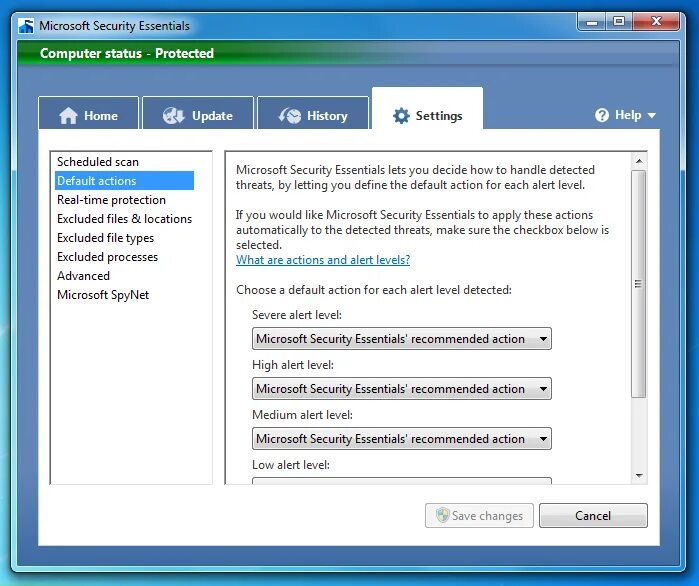Click the vertical scrollbar thumb

click(x=639, y=283)
